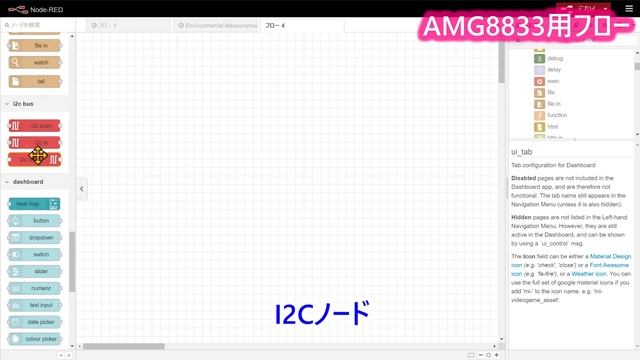Reset canvas zoom with circle button
Image resolution: width=640 pixels, height=360 pixels.
(489, 355)
